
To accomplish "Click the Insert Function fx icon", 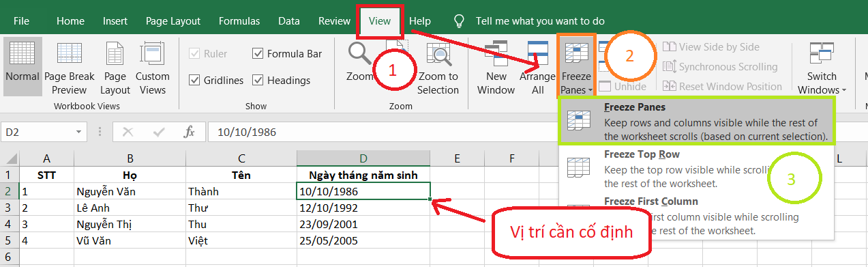I will pos(190,132).
